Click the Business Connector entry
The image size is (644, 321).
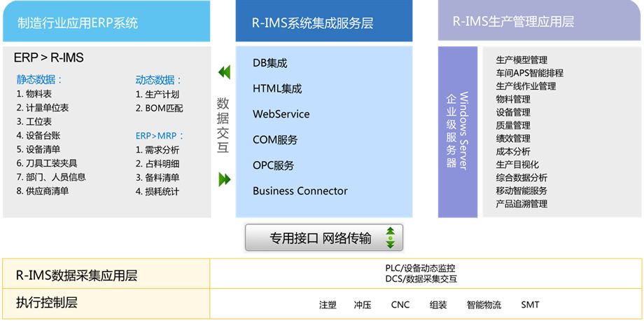(300, 191)
